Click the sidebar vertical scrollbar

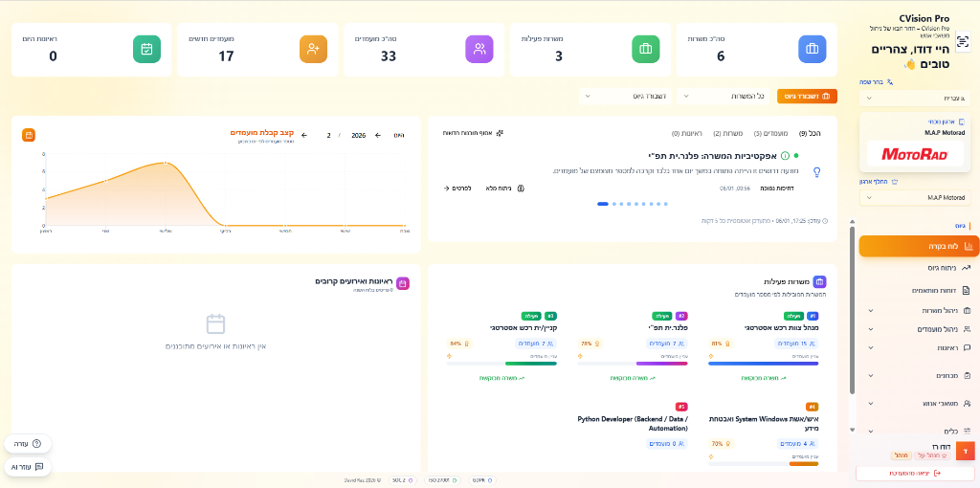852,311
